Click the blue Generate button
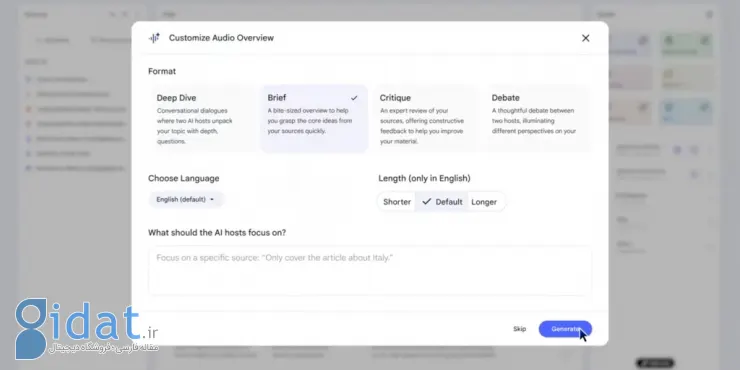This screenshot has width=740, height=370. [565, 329]
